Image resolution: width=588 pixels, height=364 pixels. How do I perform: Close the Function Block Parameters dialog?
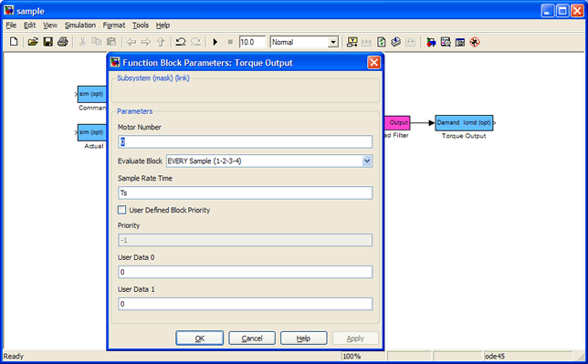point(373,62)
